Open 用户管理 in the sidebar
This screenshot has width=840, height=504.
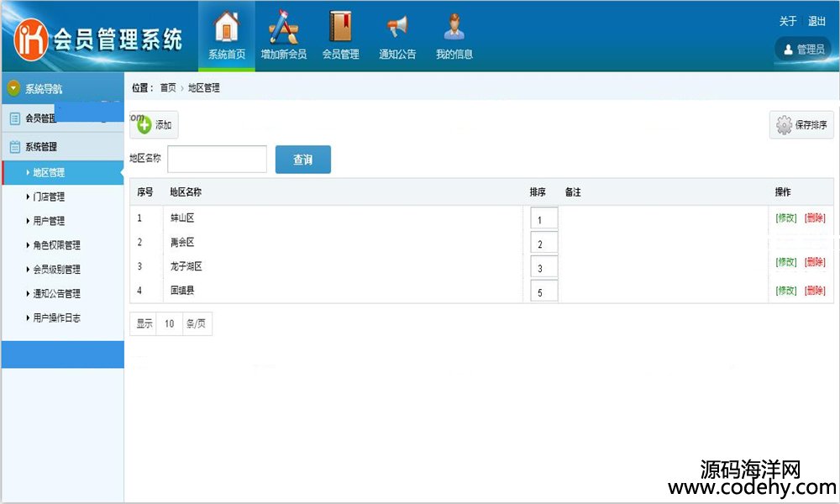point(49,221)
